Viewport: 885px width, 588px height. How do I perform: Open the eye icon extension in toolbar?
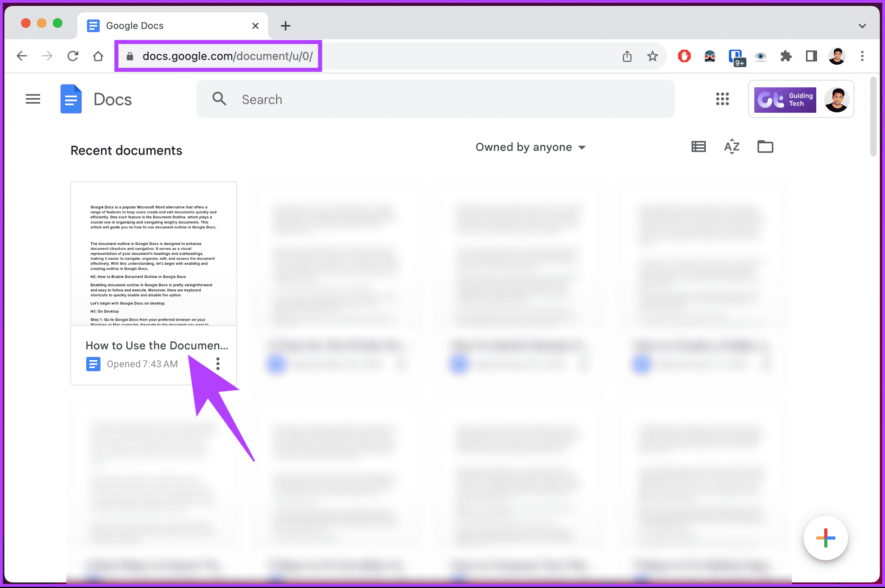(761, 56)
